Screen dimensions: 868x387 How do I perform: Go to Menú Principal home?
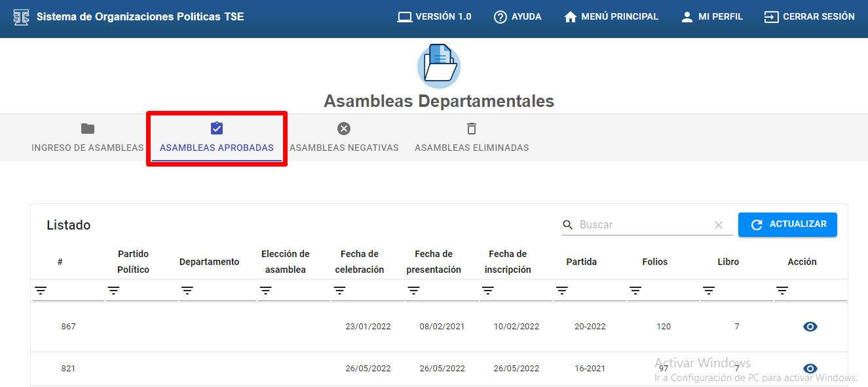(611, 17)
